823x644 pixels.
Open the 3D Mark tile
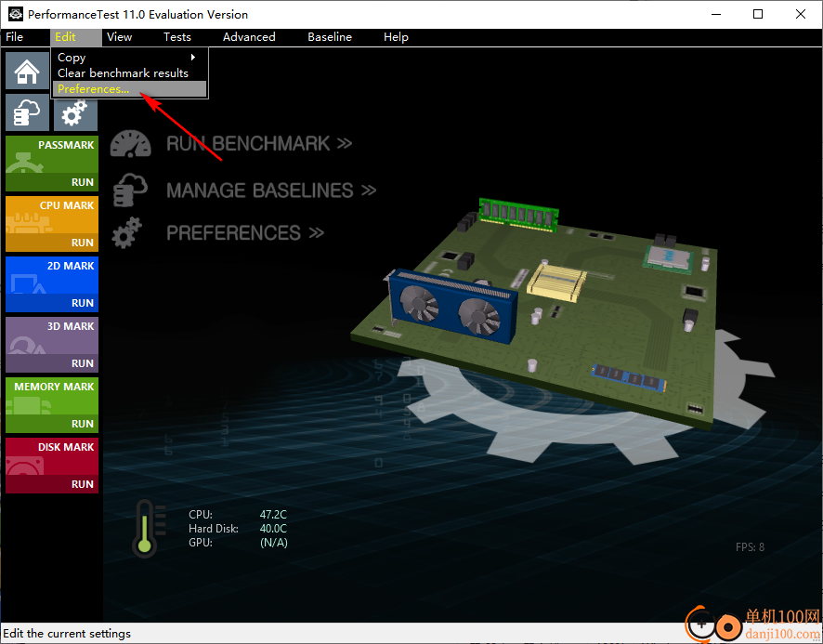[x=52, y=335]
